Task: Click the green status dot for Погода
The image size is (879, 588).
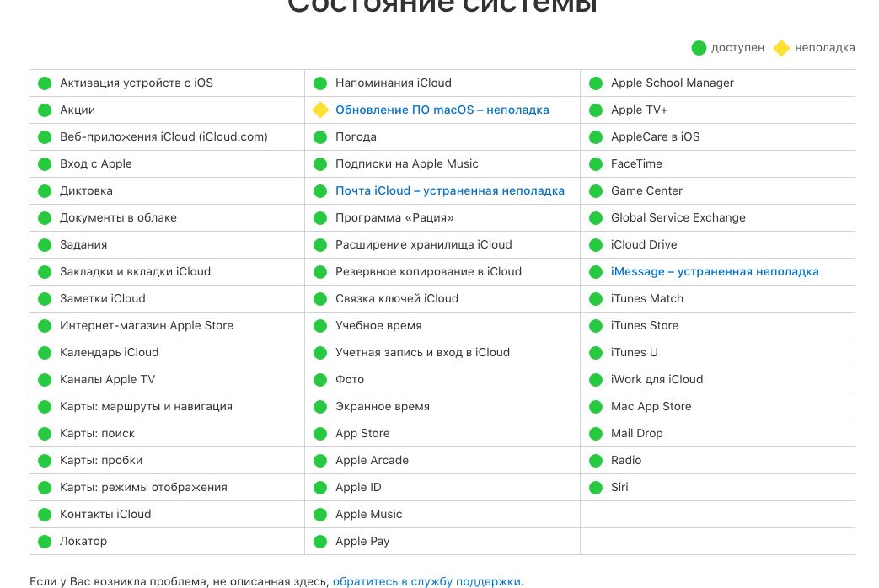Action: click(x=320, y=136)
